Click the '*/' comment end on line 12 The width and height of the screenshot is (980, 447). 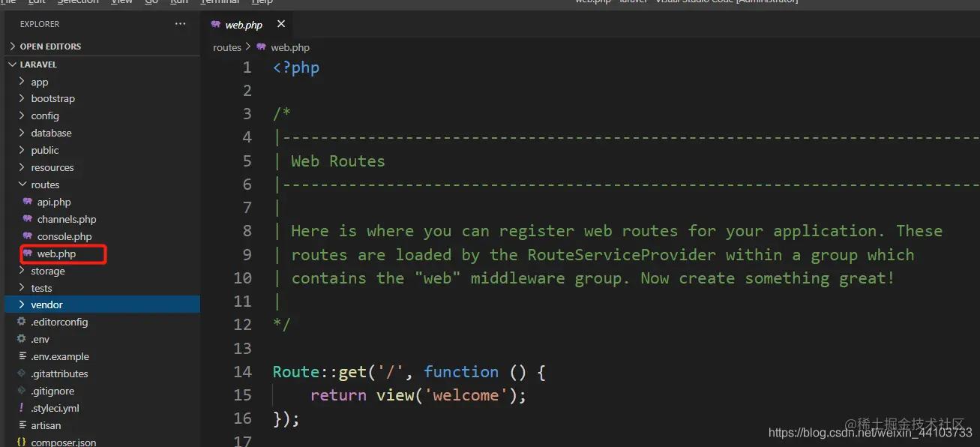282,325
